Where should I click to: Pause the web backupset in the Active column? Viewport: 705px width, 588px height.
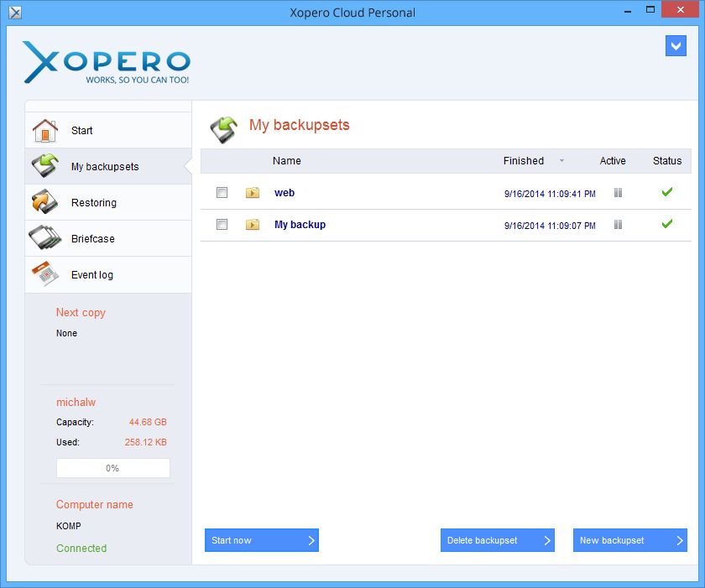(618, 192)
